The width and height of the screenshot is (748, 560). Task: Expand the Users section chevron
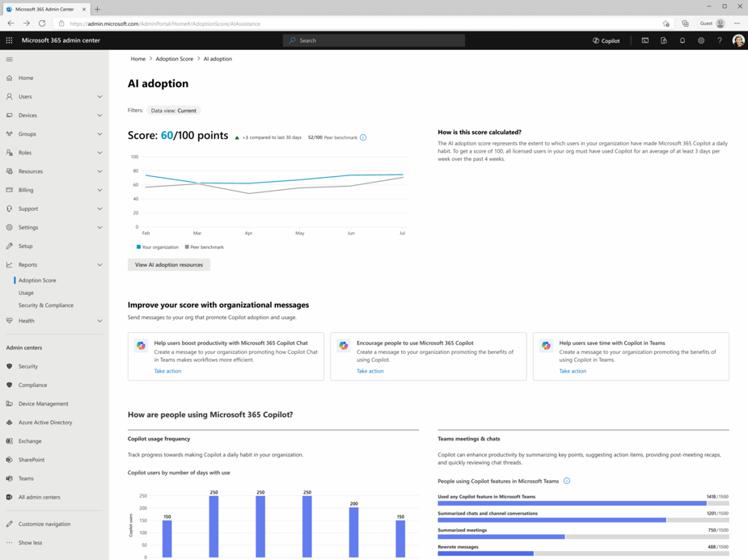pyautogui.click(x=99, y=97)
